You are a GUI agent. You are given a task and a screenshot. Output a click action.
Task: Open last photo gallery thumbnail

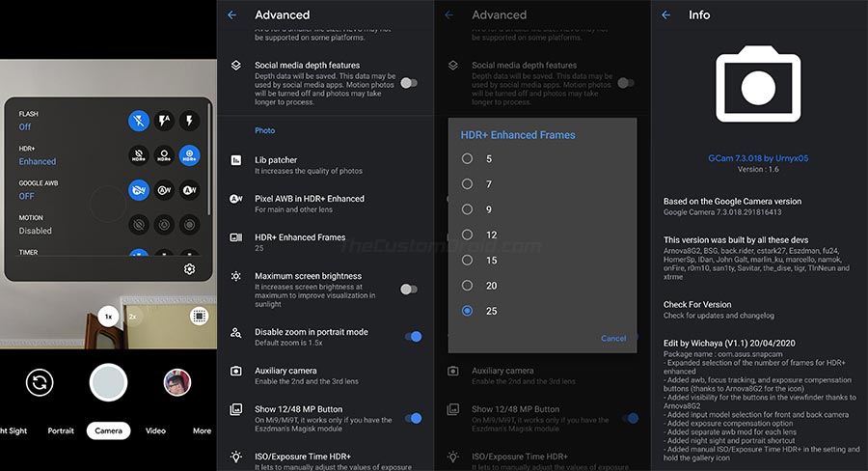point(177,382)
